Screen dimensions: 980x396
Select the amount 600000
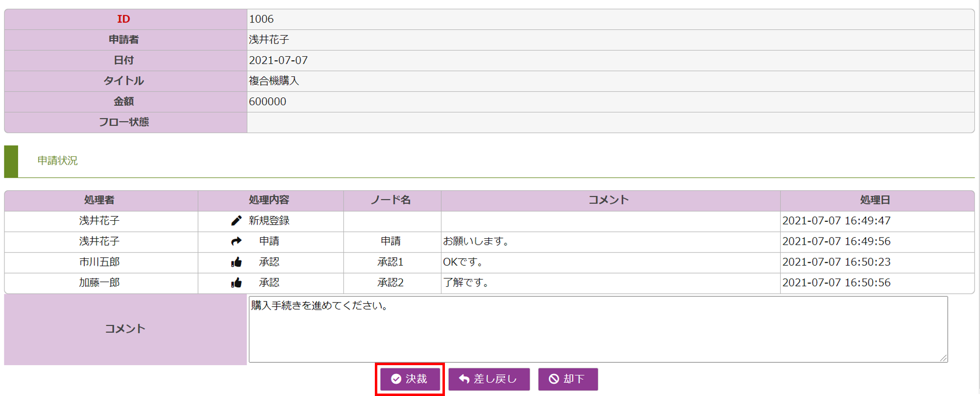pos(268,101)
